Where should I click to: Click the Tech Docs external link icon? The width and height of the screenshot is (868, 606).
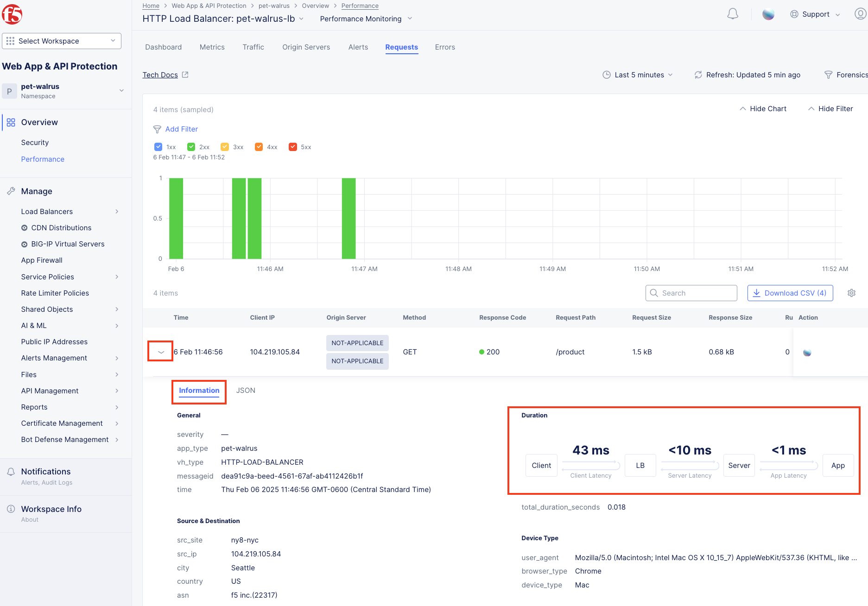pyautogui.click(x=185, y=75)
